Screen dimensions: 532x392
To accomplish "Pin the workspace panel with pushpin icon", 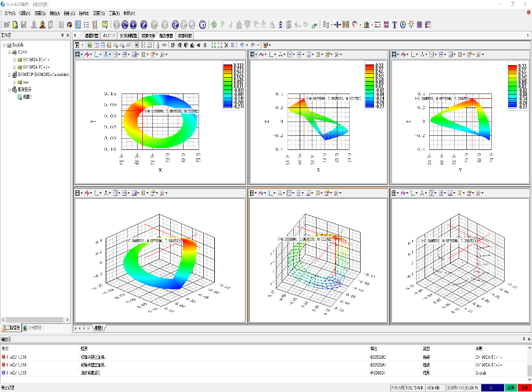I will point(63,35).
